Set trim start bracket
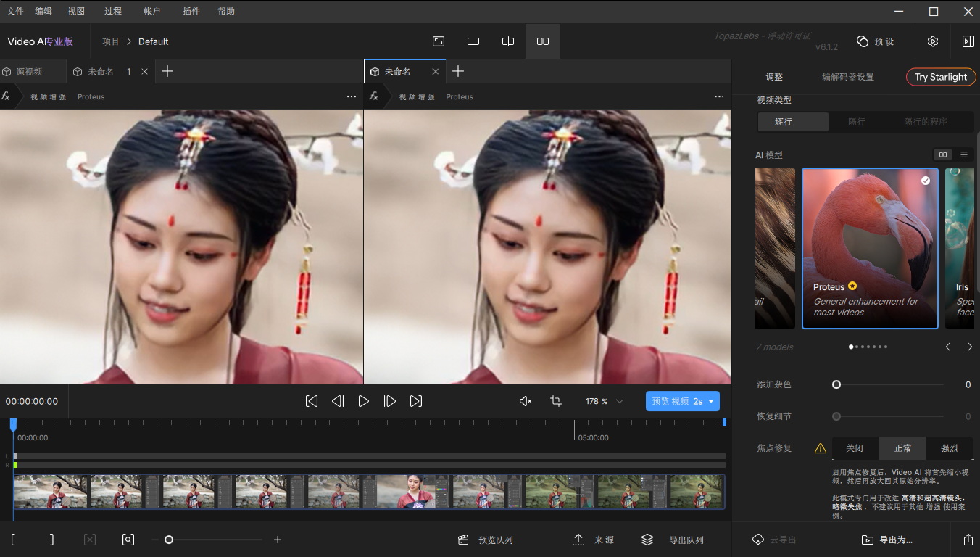980x557 pixels. pyautogui.click(x=13, y=540)
